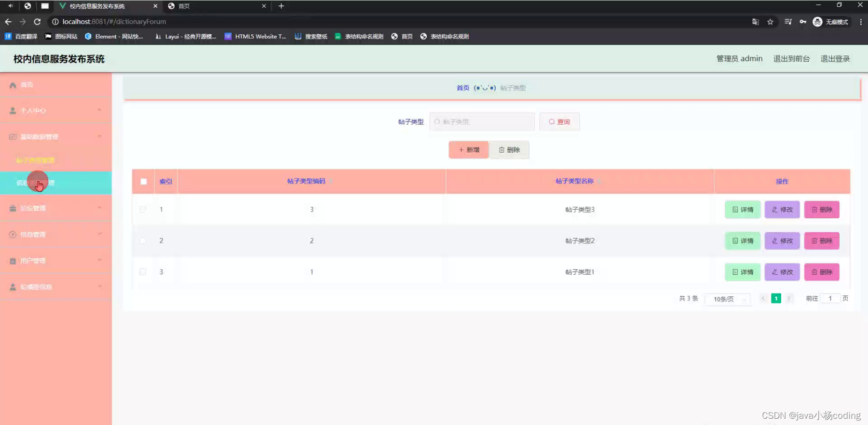This screenshot has height=425, width=868.
Task: Click 退出登录 in header
Action: click(835, 59)
